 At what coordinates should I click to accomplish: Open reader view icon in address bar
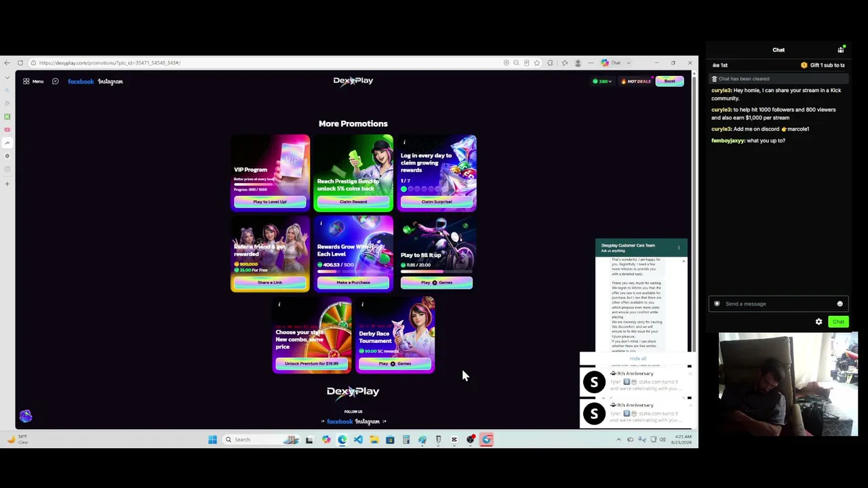[x=526, y=63]
